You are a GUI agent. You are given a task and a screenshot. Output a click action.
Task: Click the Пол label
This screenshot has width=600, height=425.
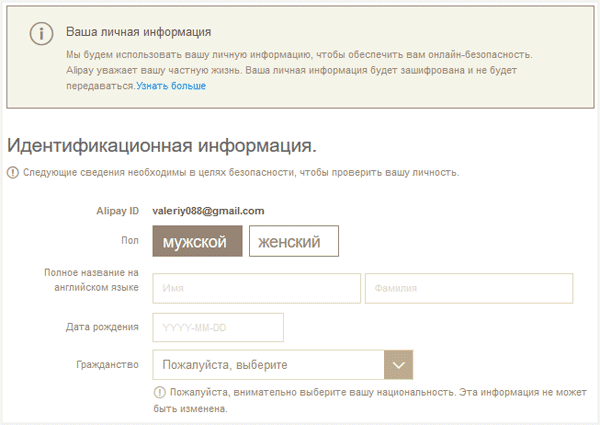(x=130, y=241)
